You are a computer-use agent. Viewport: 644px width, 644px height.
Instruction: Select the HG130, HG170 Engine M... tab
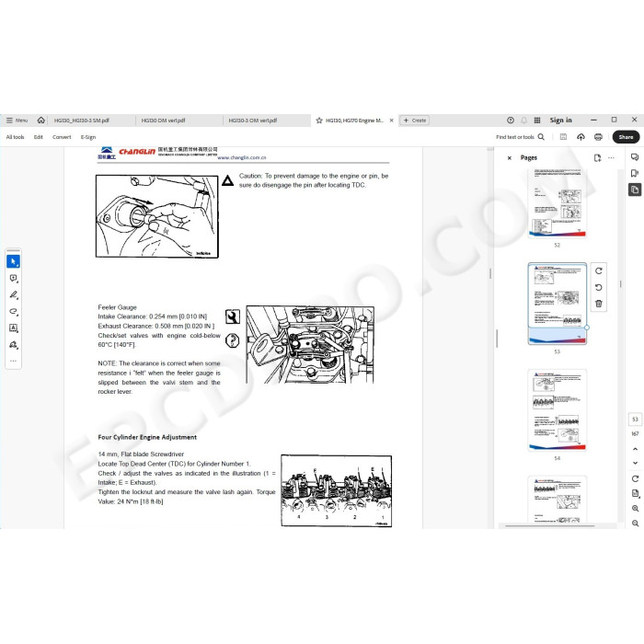point(354,121)
